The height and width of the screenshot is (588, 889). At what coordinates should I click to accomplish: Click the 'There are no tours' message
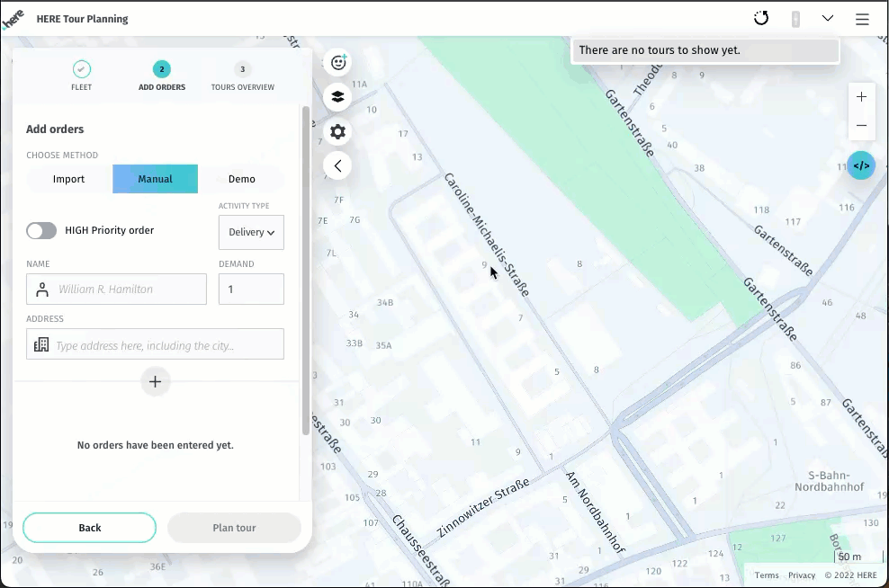point(705,50)
